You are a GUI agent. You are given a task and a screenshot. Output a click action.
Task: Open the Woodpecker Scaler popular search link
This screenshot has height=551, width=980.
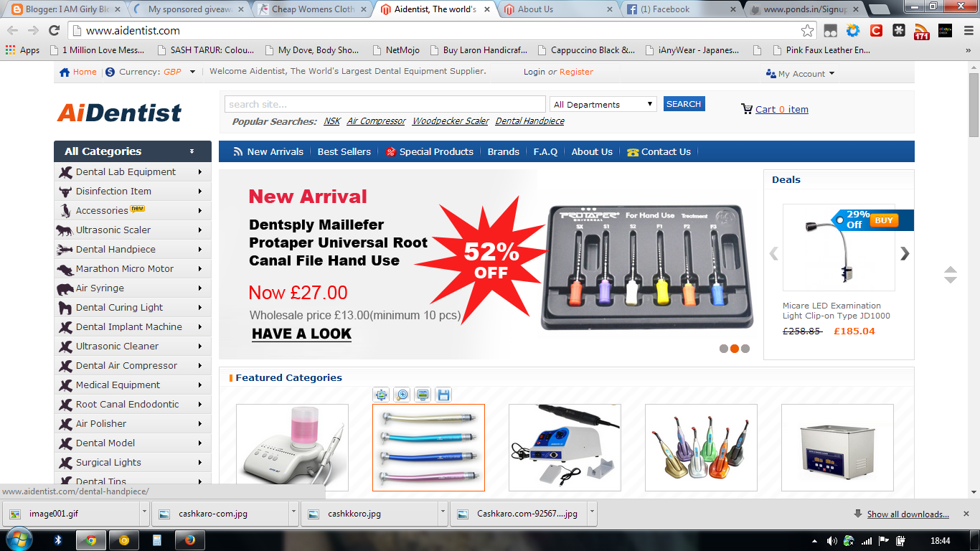[x=451, y=121]
